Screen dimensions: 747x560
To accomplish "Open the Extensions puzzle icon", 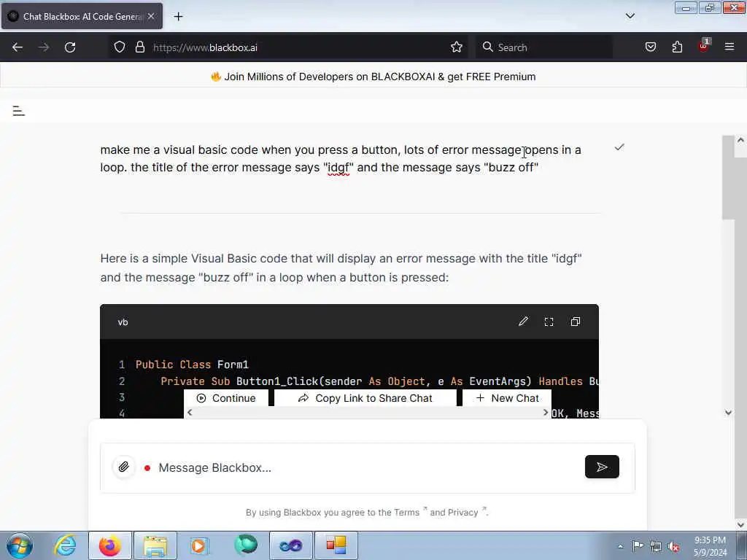I will pyautogui.click(x=677, y=47).
